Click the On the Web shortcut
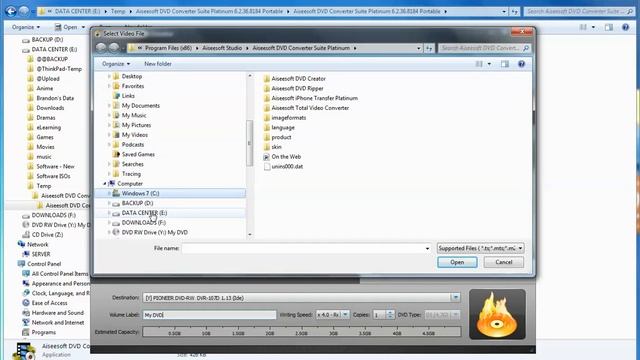This screenshot has height=360, width=640. pos(282,157)
